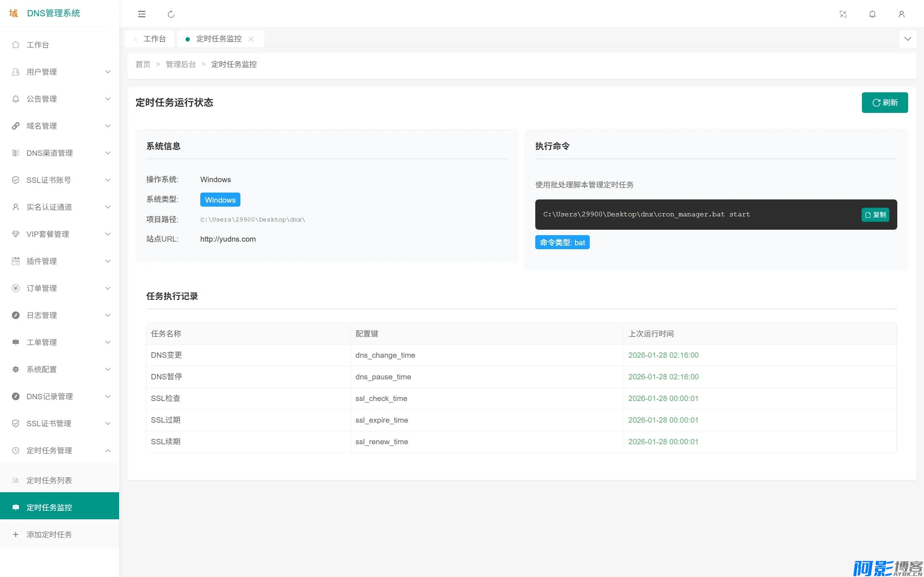The image size is (924, 577).
Task: Expand the DNS渠道管理 submenu
Action: tap(60, 153)
